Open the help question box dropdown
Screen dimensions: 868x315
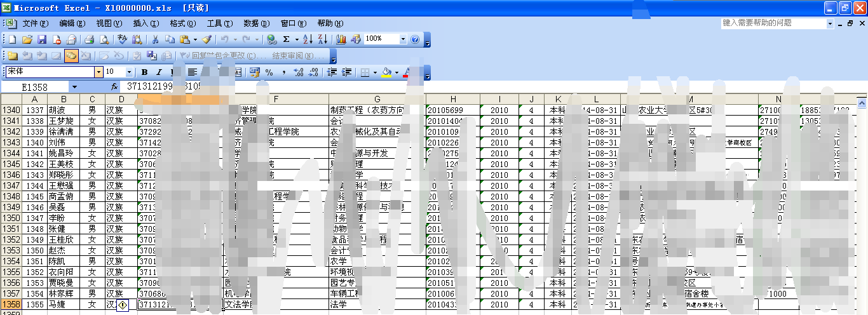[831, 23]
